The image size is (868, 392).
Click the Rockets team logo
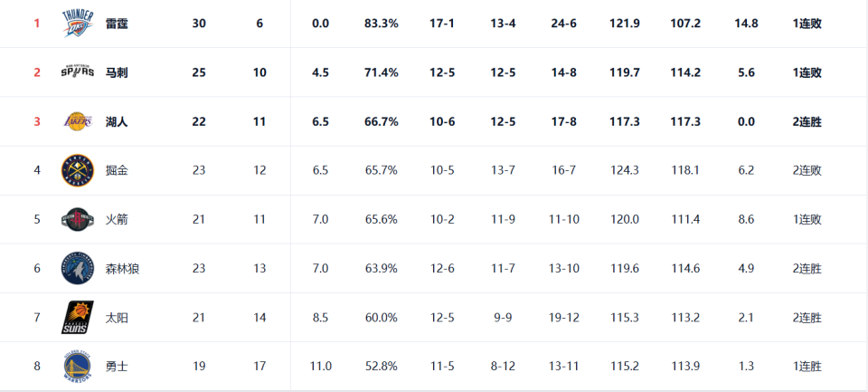tap(77, 219)
